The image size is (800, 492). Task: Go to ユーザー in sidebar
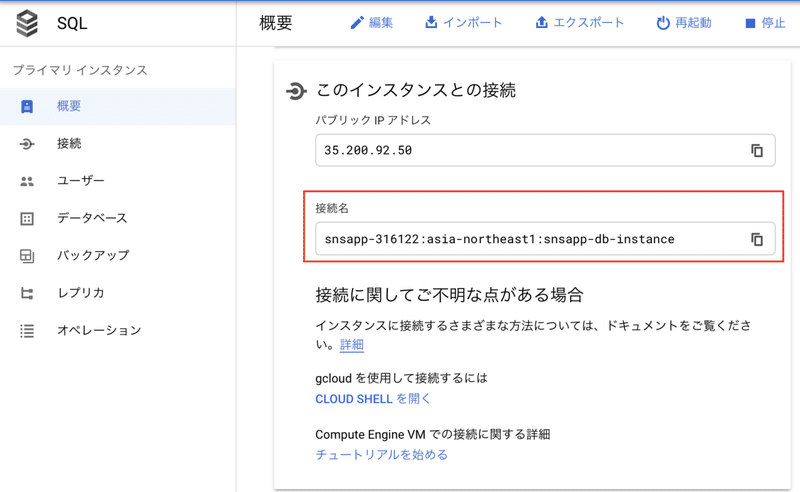point(118,181)
